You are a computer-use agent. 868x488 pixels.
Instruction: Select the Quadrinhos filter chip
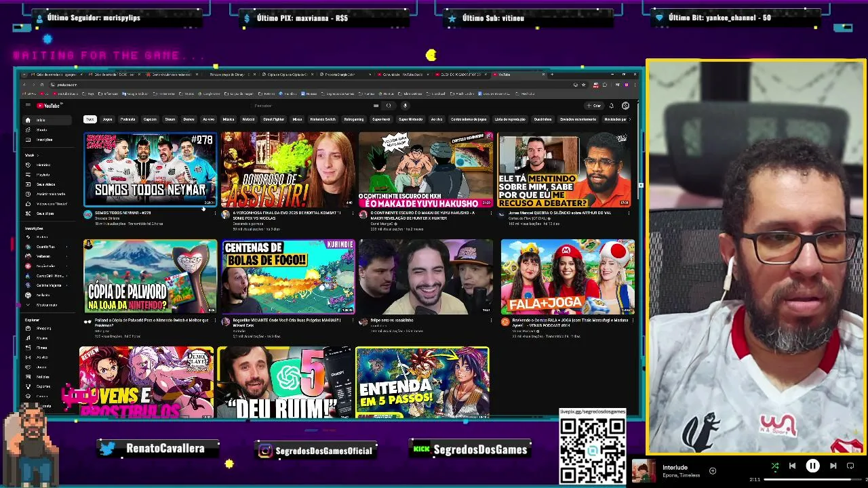(542, 119)
